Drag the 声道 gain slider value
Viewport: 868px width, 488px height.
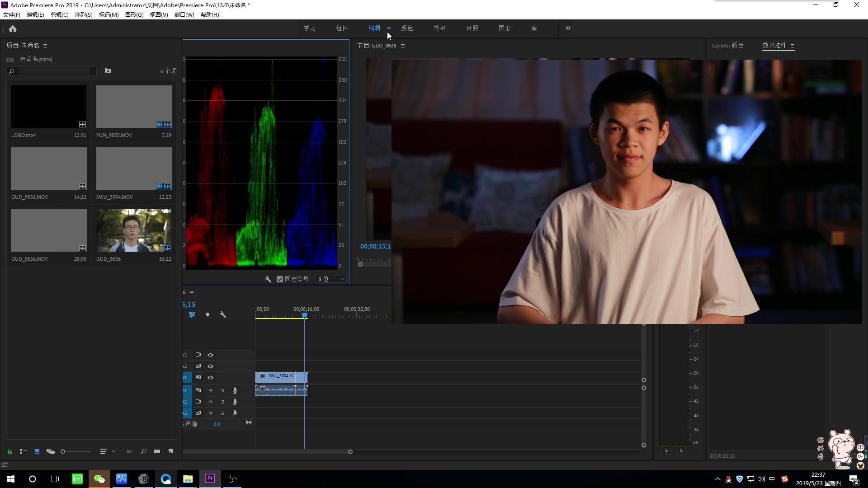tap(217, 424)
